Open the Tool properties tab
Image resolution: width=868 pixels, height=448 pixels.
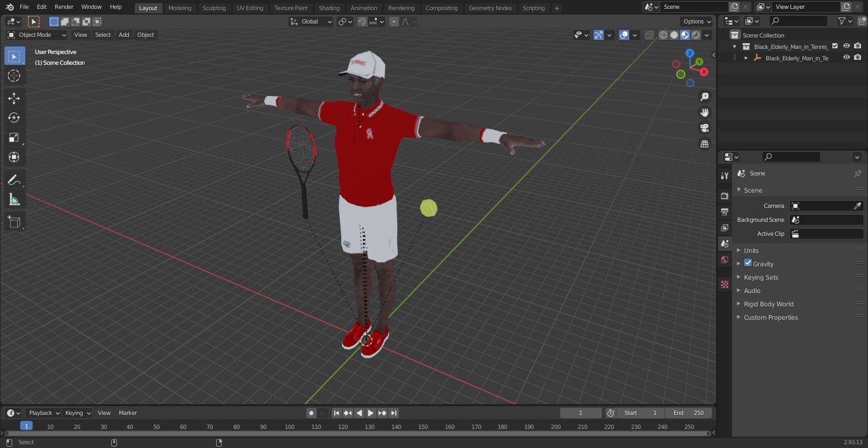[724, 176]
